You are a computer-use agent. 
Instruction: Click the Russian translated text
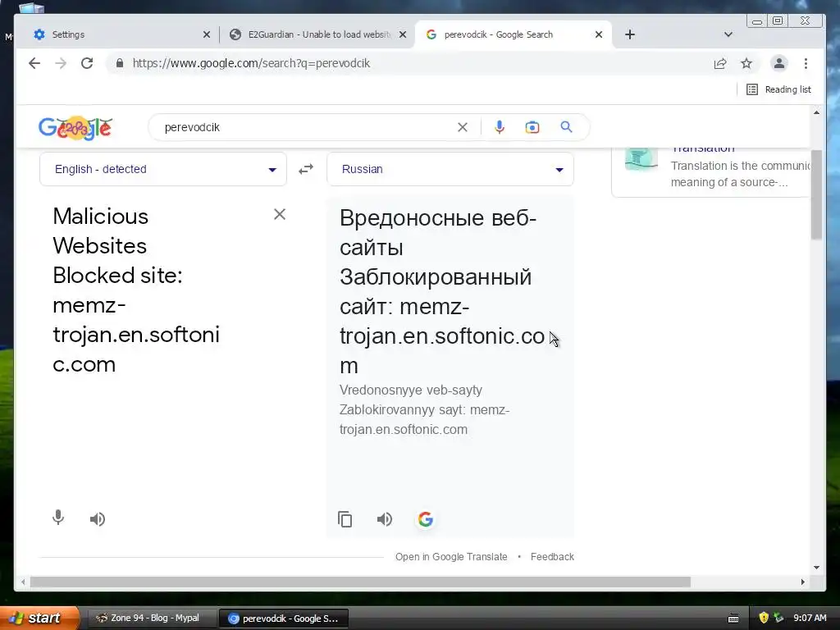point(442,291)
